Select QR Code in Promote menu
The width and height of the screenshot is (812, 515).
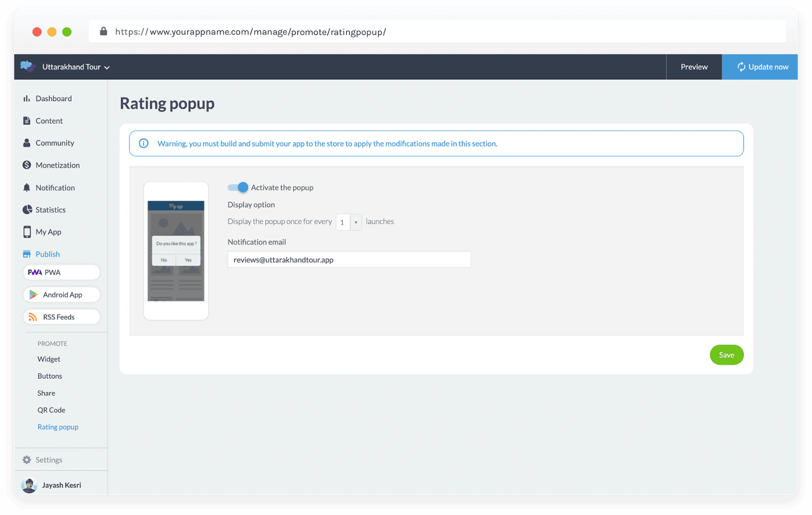coord(51,410)
